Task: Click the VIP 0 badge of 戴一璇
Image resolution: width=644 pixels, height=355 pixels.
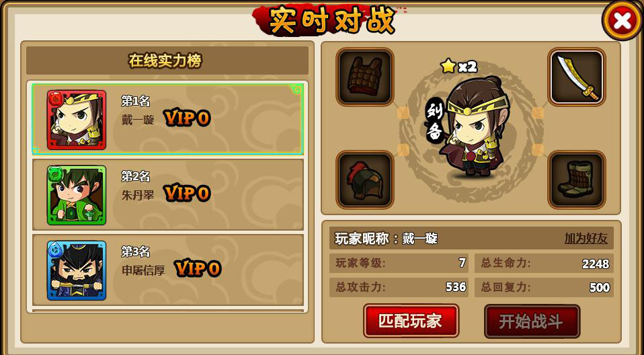Action: tap(188, 118)
